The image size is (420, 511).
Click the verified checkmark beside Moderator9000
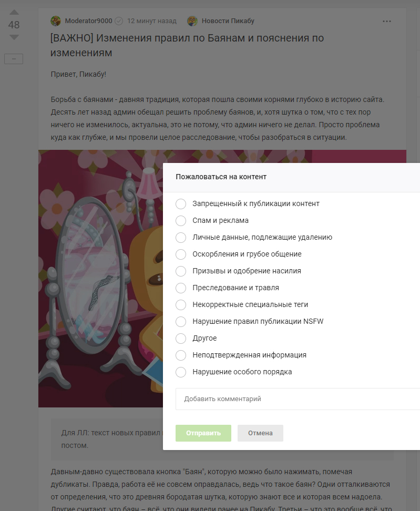[x=119, y=21]
